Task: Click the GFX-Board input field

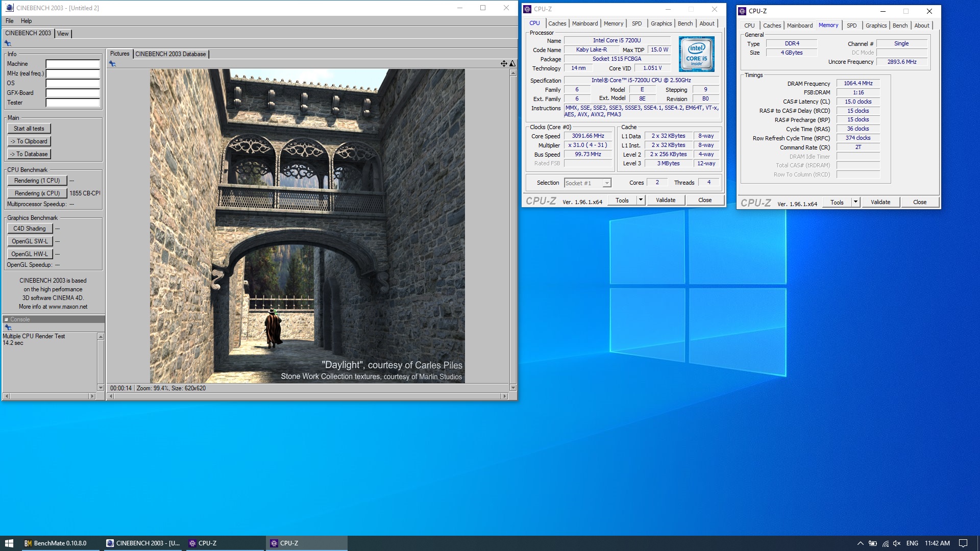Action: [x=73, y=93]
